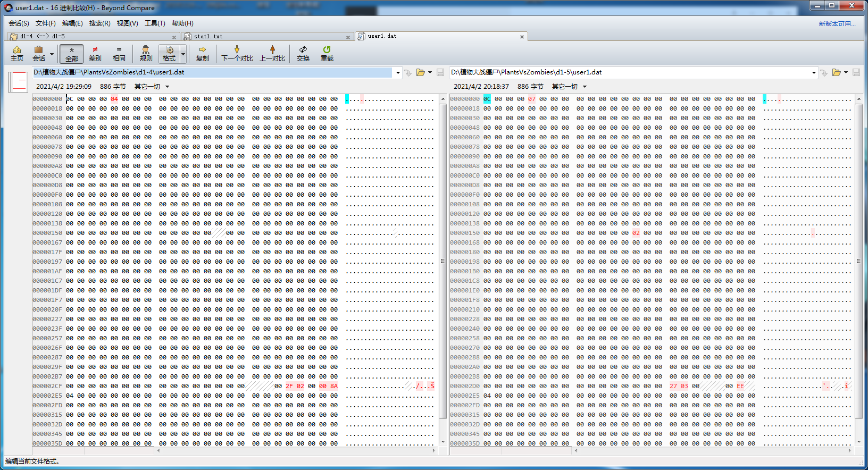The height and width of the screenshot is (470, 868).
Task: Open the 会话(S) menu
Action: 19,23
